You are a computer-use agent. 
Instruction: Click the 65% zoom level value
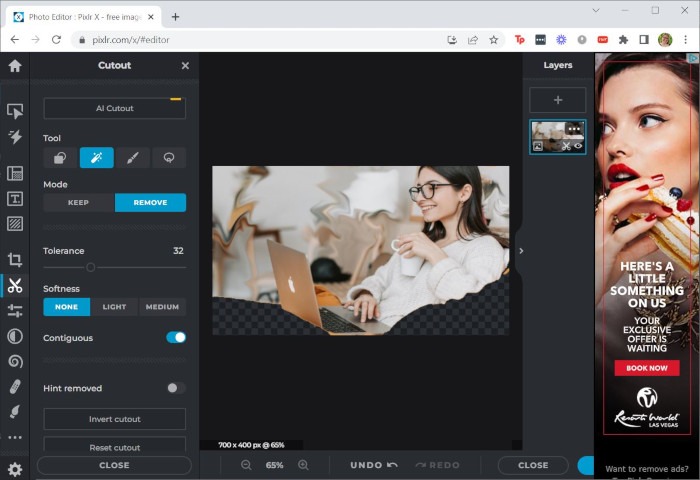275,465
